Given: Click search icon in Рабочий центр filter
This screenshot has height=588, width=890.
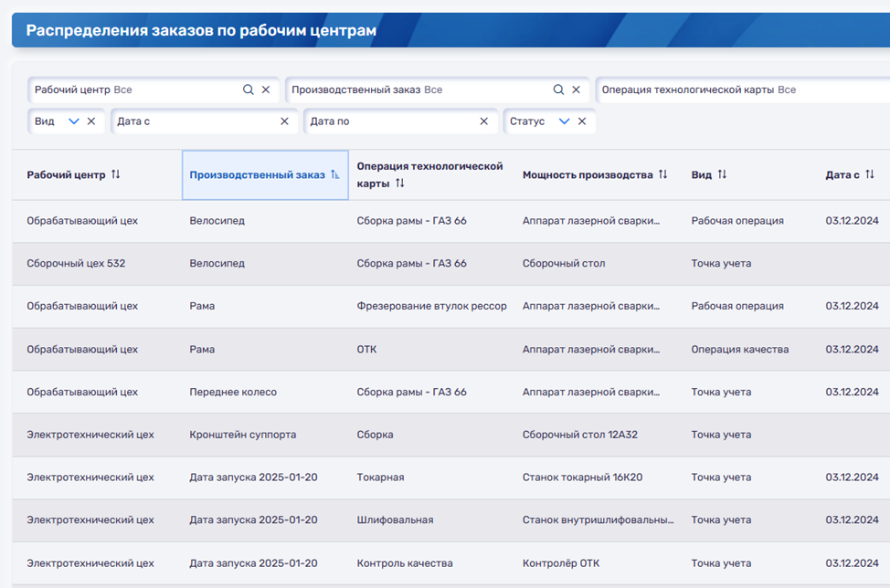Looking at the screenshot, I should [248, 90].
